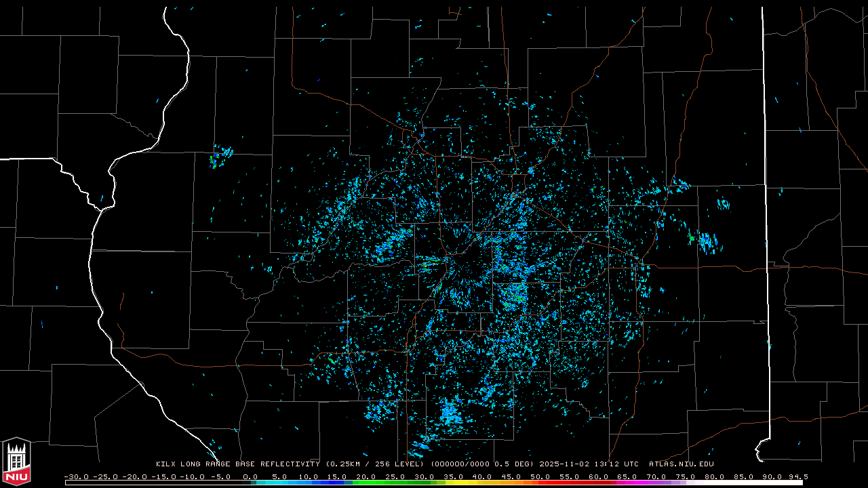868x488 pixels.
Task: Click the 20.0 dBZ scale label
Action: coord(366,476)
